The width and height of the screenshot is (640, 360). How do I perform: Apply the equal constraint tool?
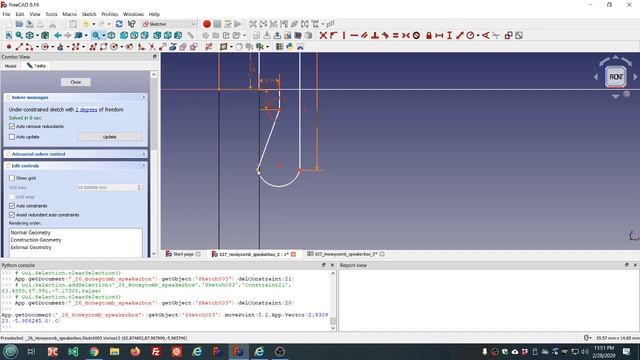395,36
